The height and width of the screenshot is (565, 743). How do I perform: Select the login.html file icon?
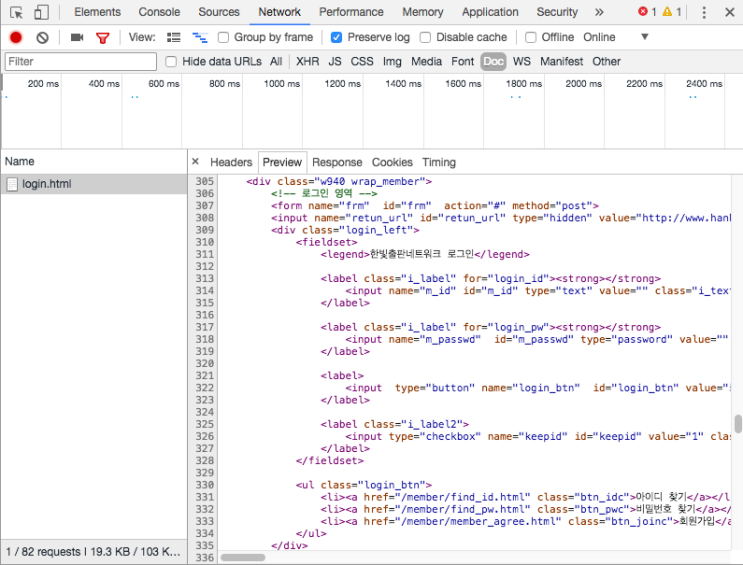12,184
